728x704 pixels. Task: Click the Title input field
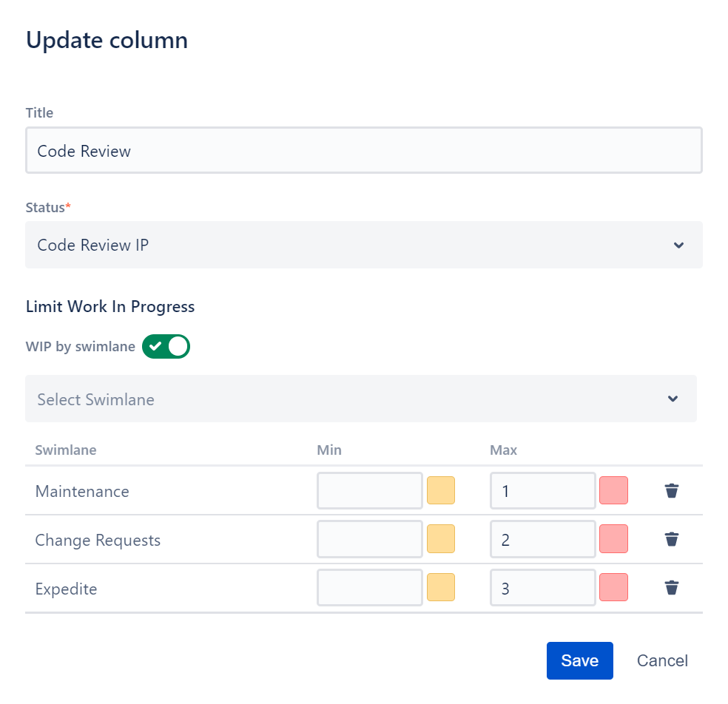pyautogui.click(x=363, y=150)
